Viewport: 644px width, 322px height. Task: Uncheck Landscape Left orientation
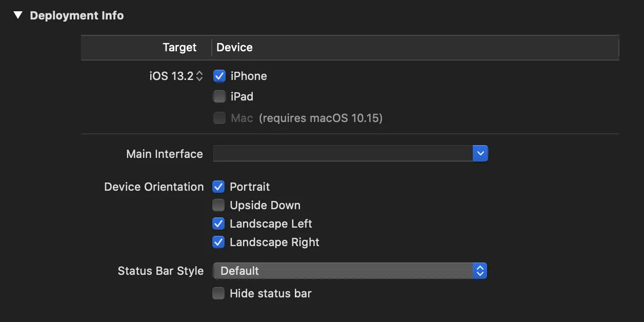coord(219,224)
